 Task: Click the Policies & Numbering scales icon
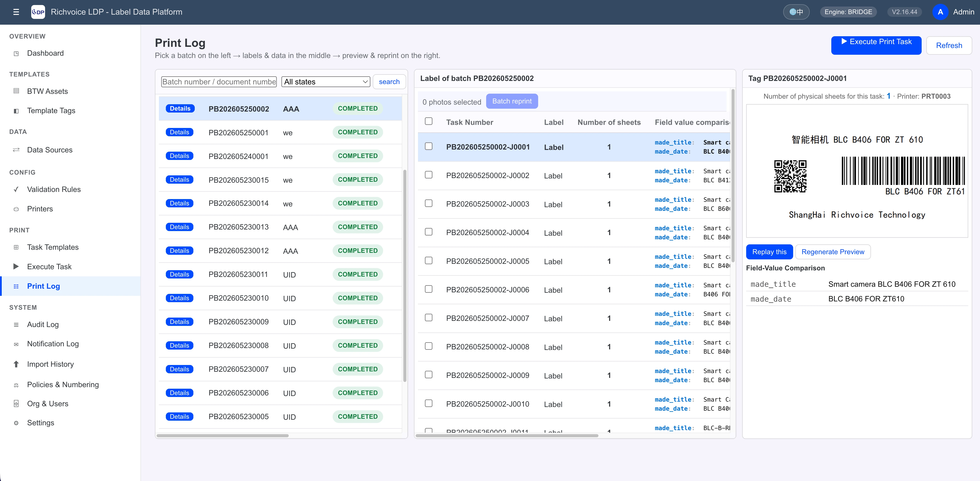[16, 385]
